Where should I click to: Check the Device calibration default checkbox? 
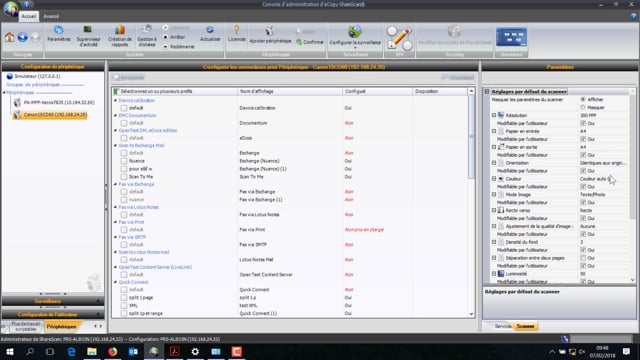[124, 108]
